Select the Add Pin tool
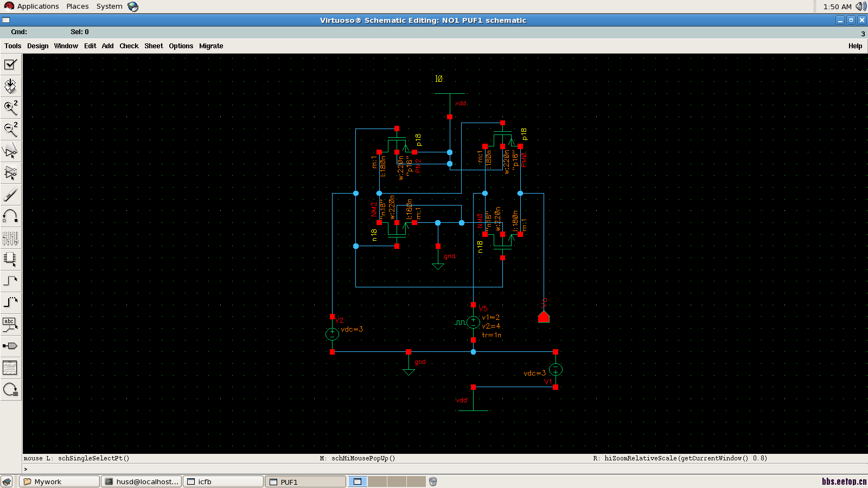Viewport: 868px width, 488px height. [10, 346]
